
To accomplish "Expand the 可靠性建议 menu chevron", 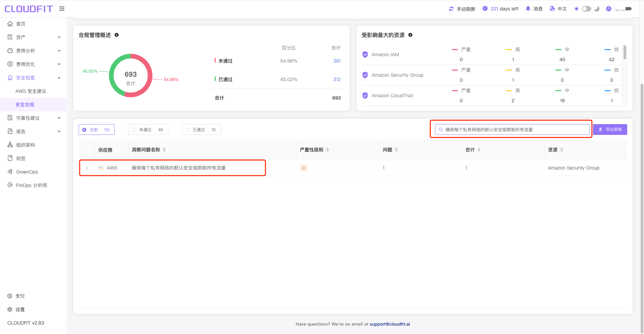I will [59, 118].
